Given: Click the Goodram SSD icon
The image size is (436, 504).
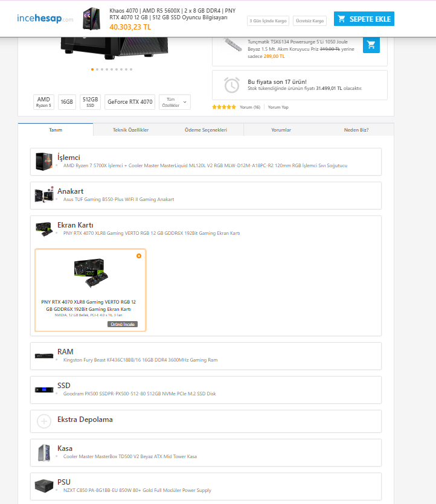Looking at the screenshot, I should pyautogui.click(x=44, y=389).
